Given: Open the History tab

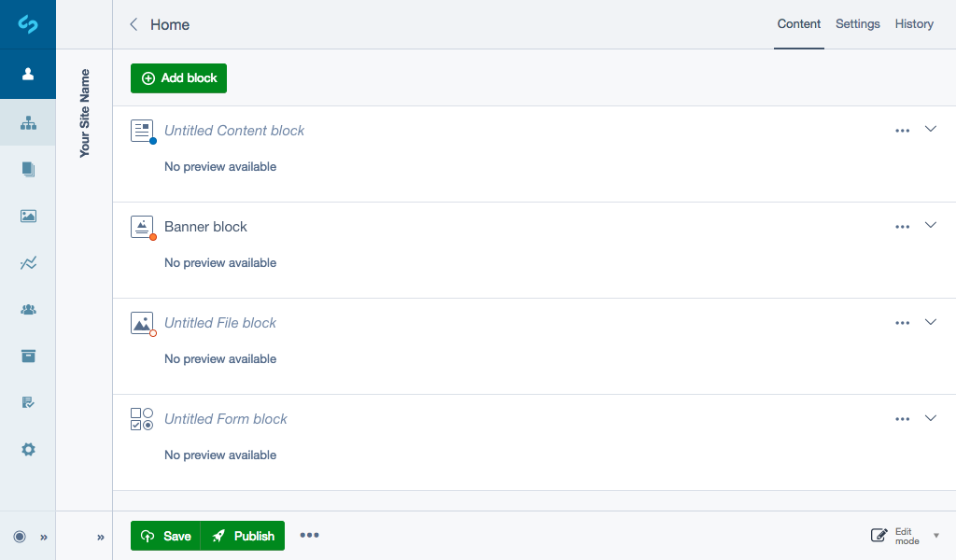Looking at the screenshot, I should click(x=914, y=24).
